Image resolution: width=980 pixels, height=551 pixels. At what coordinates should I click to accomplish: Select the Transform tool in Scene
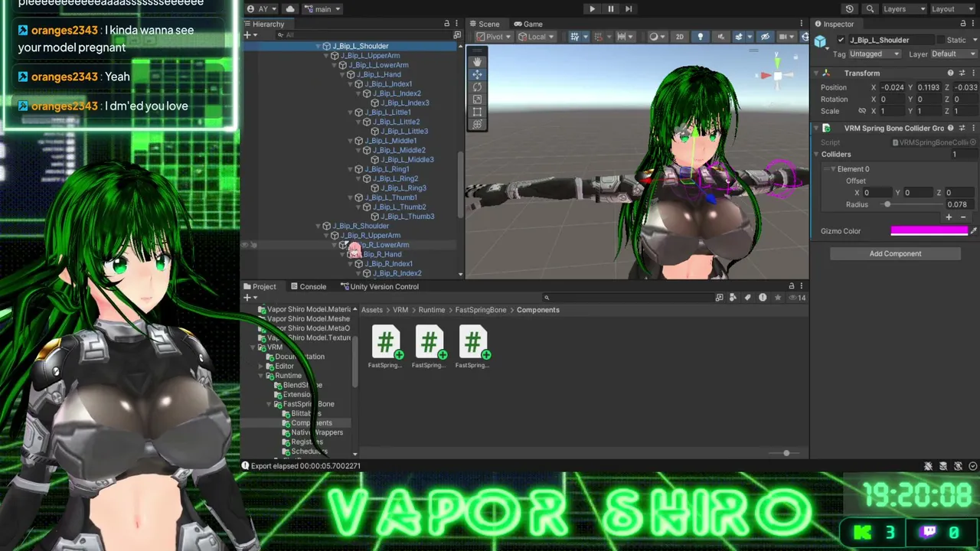pyautogui.click(x=477, y=124)
